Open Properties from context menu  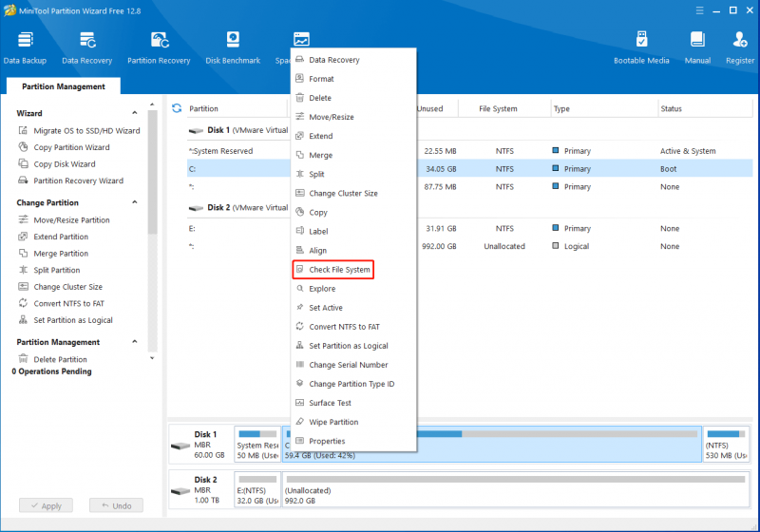[353, 441]
